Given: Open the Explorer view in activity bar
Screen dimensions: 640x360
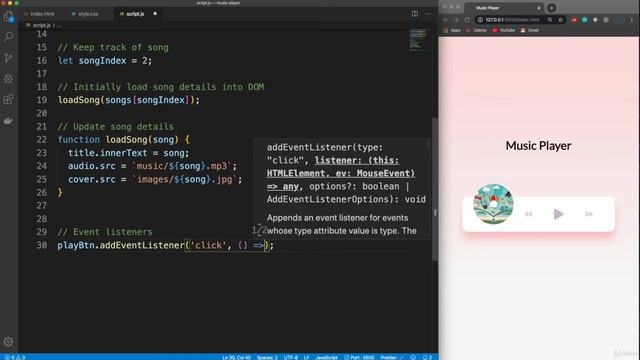Looking at the screenshot, I should (9, 17).
